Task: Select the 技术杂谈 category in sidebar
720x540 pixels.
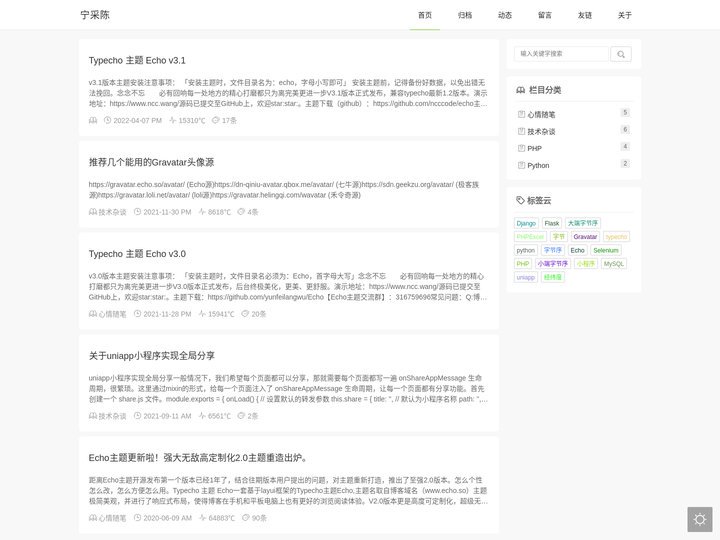Action: click(541, 131)
